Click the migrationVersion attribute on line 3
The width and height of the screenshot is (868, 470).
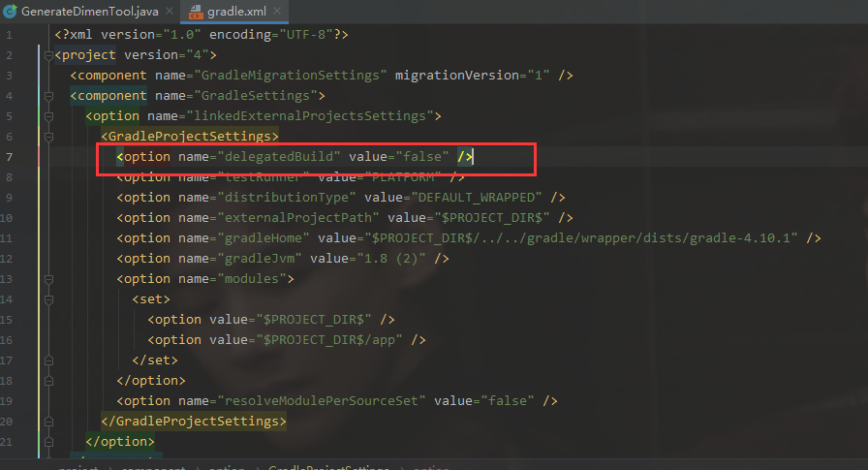472,76
